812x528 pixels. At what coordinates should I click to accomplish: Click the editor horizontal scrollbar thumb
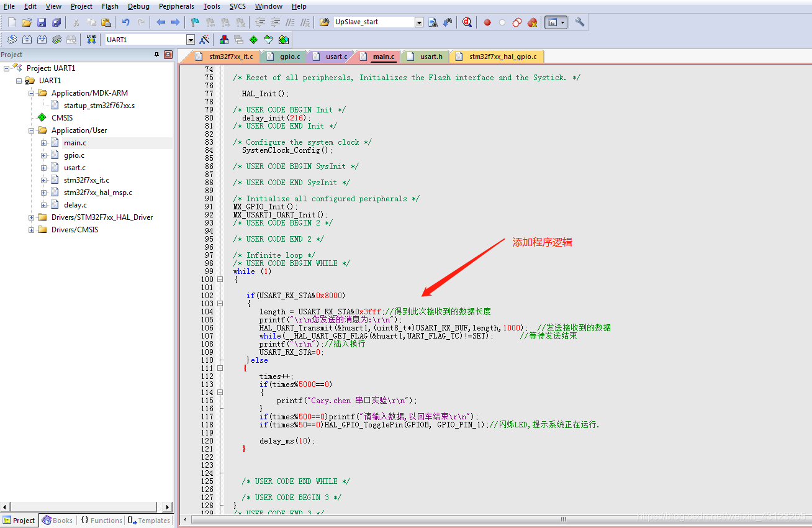(x=564, y=520)
